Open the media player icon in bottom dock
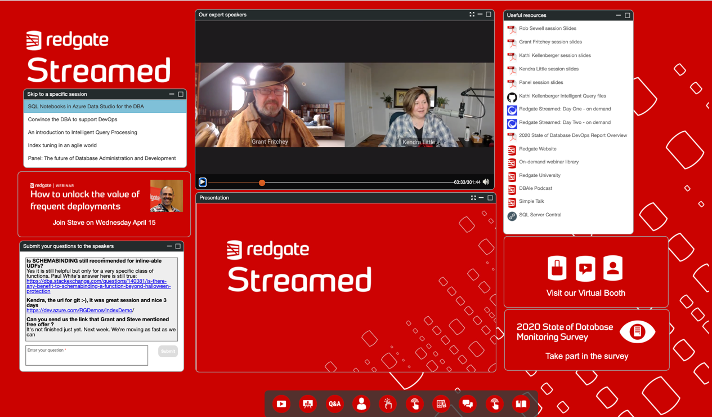This screenshot has height=417, width=712. (281, 403)
